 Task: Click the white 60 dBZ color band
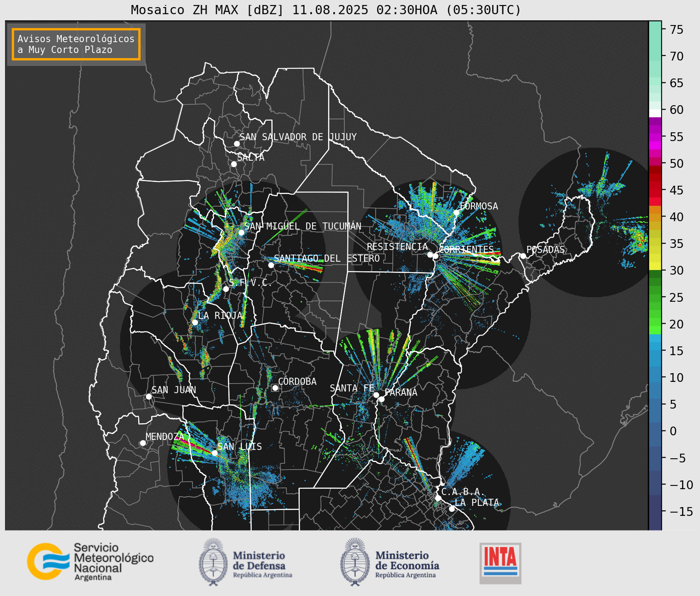point(655,113)
